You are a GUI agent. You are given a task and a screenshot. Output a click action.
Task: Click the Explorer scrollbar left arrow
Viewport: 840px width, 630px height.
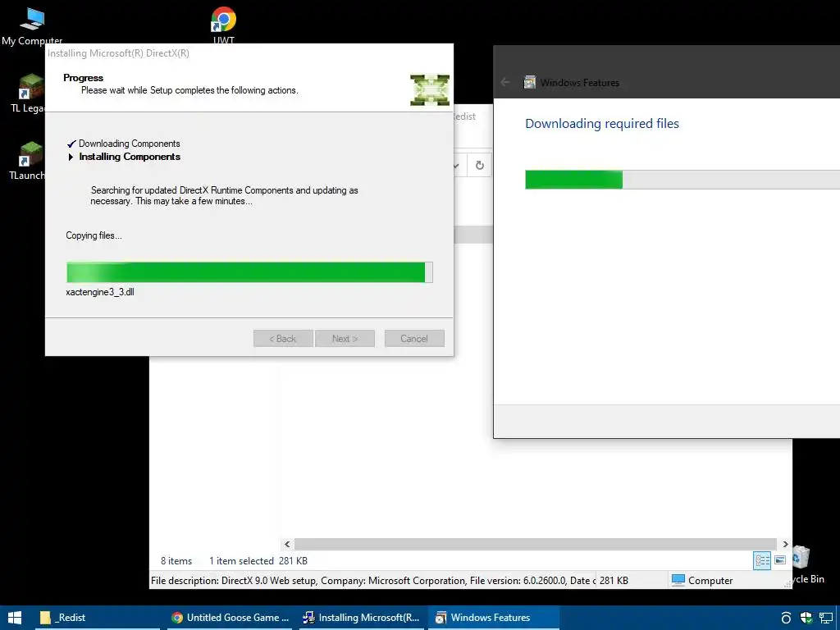287,544
